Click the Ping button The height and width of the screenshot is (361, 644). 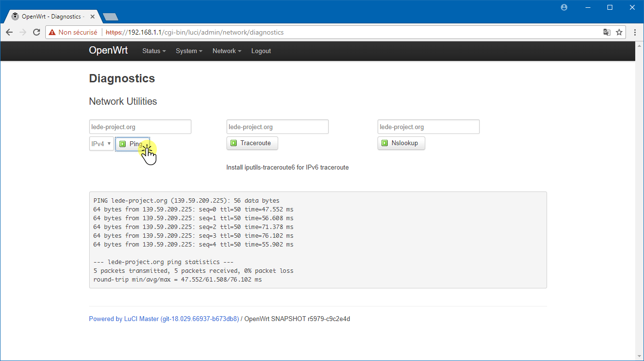tap(133, 144)
